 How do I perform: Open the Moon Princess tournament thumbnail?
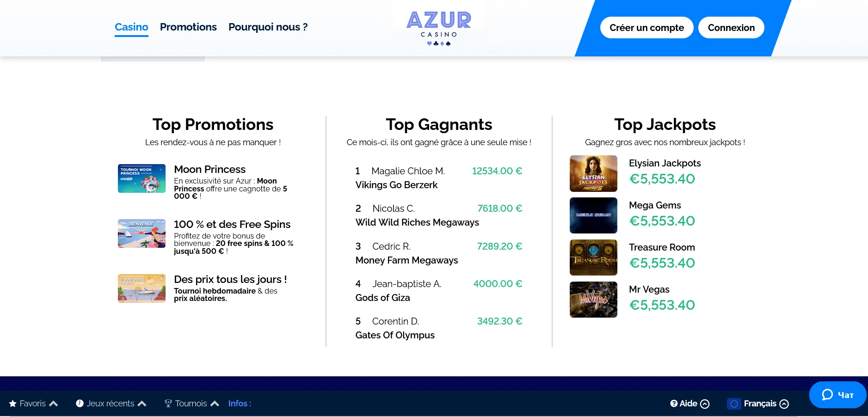pos(142,178)
